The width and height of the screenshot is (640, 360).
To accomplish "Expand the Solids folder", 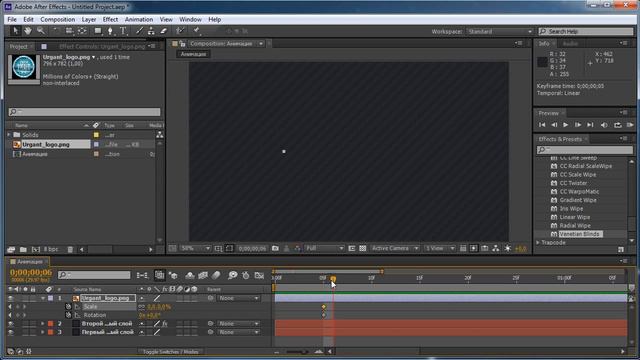I will (x=9, y=135).
